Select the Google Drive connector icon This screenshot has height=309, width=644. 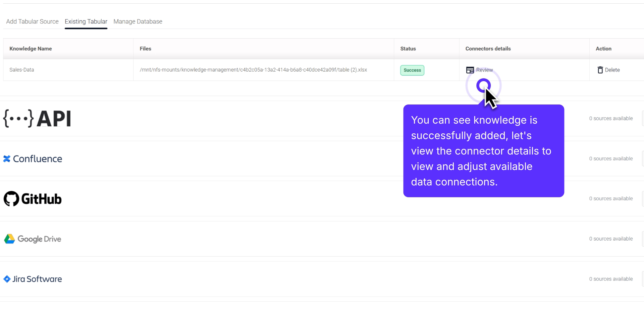(x=10, y=238)
